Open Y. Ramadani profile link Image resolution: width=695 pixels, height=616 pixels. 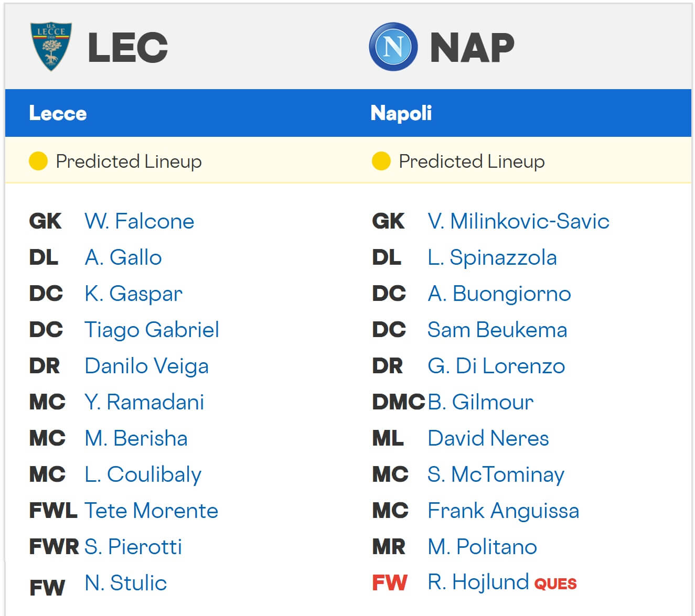click(144, 402)
